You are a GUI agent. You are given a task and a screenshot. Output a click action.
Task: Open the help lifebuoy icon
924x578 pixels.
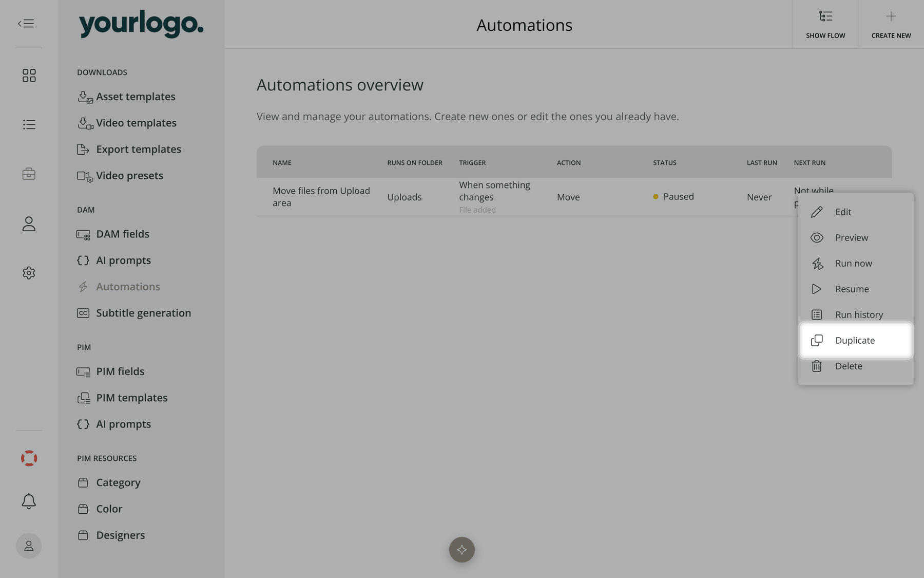29,458
